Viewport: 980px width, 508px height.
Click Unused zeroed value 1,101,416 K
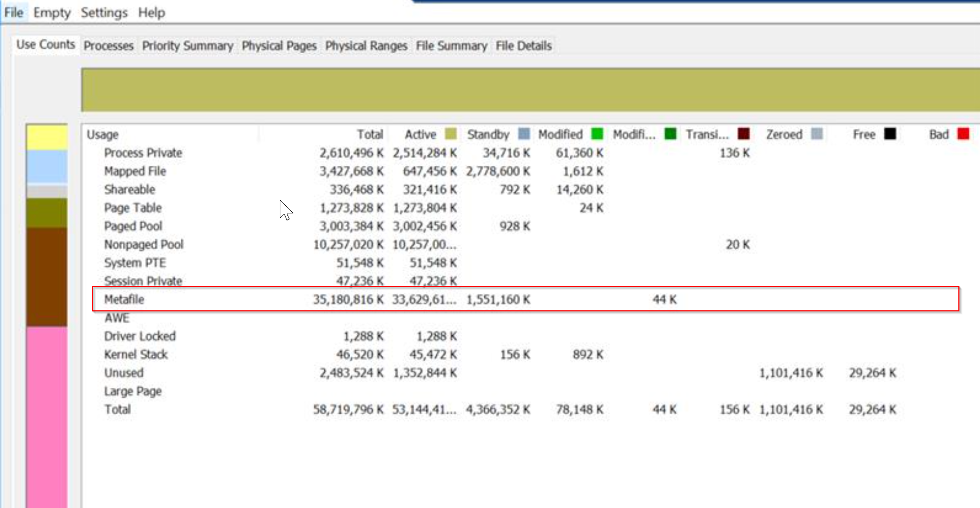click(x=791, y=373)
